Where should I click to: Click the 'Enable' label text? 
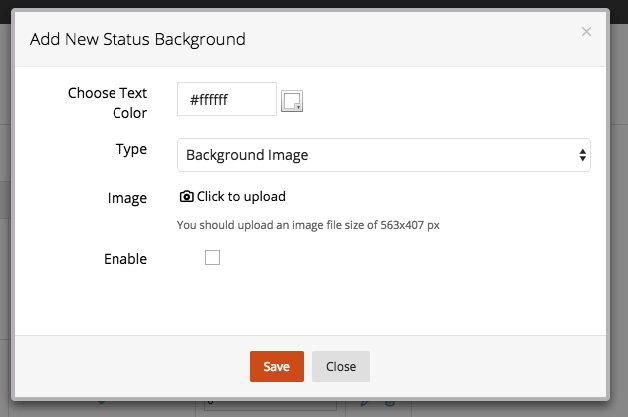pos(125,259)
